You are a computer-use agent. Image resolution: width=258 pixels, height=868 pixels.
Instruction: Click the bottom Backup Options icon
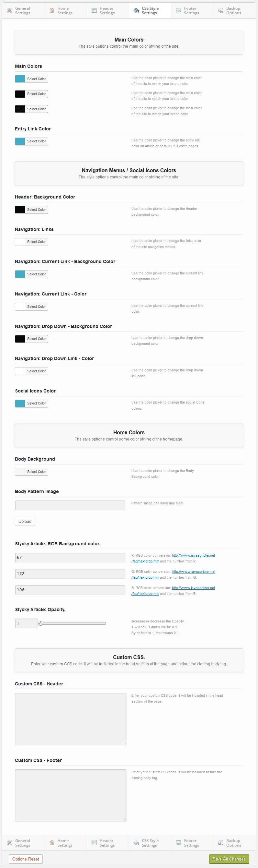pyautogui.click(x=221, y=843)
